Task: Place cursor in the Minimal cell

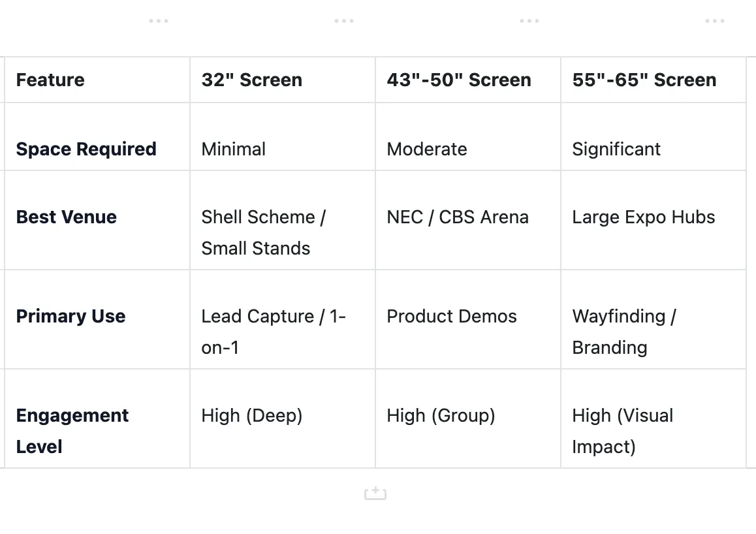Action: pos(234,149)
